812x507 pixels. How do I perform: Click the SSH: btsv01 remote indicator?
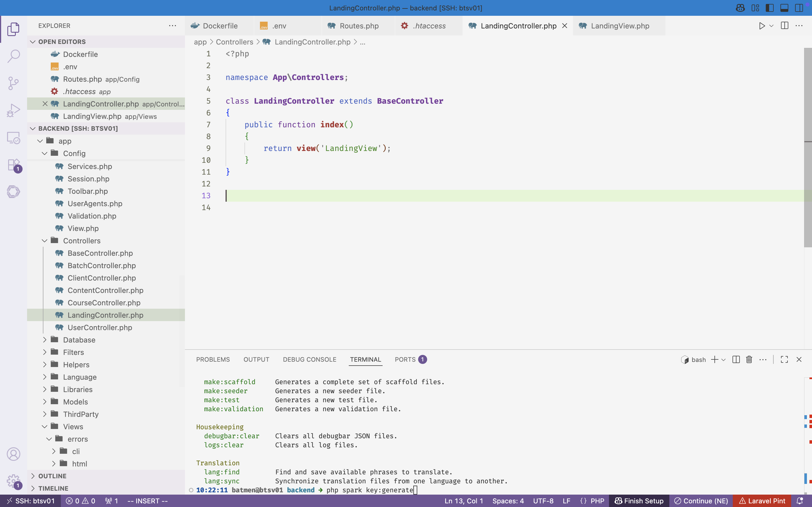[31, 501]
